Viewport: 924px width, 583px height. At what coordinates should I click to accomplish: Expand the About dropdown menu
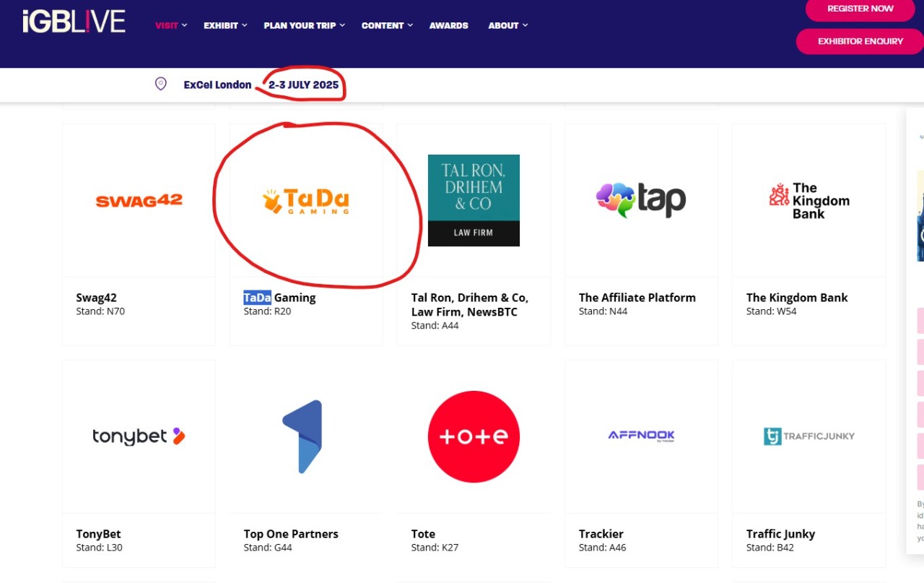(x=508, y=25)
